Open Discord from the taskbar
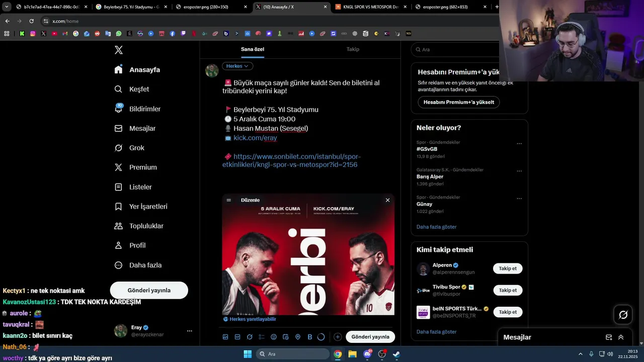 (367, 354)
